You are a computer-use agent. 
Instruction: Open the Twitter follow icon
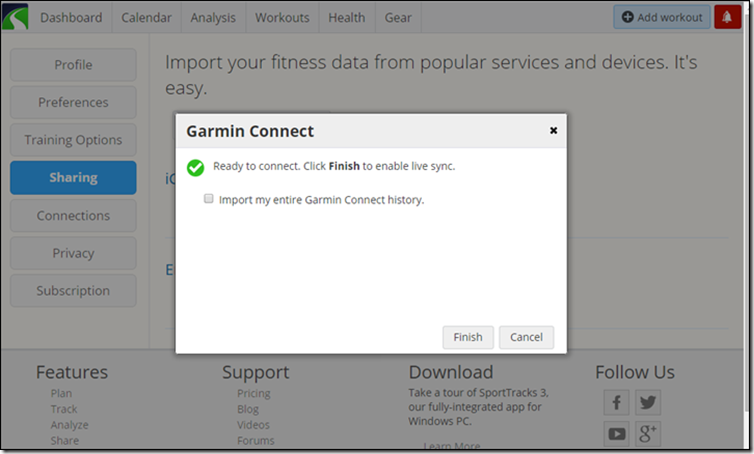coord(648,403)
